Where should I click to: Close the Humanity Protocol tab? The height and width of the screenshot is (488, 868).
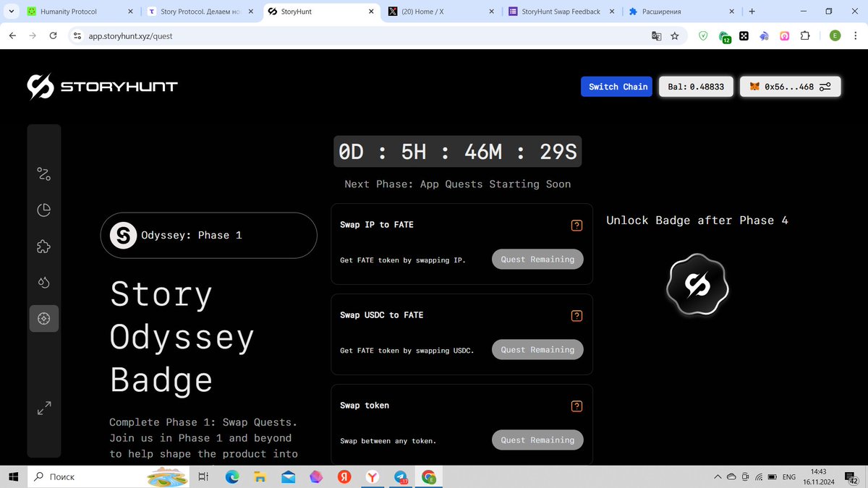click(x=130, y=12)
